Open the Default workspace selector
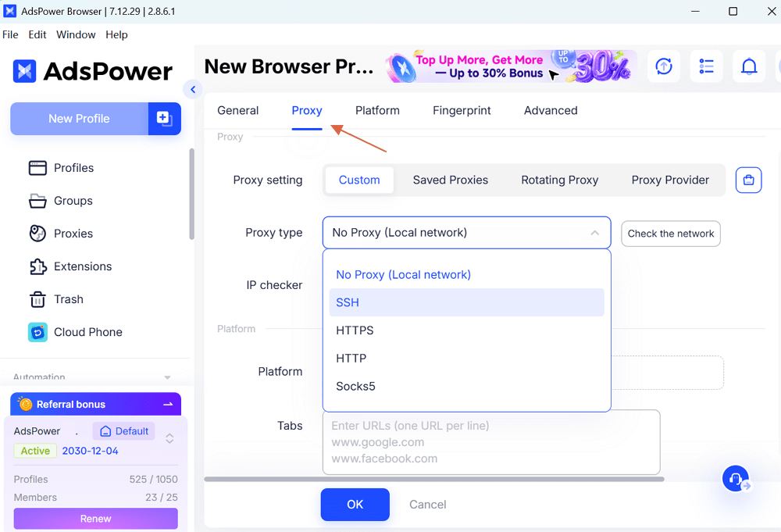Screen dimensions: 781x532 pyautogui.click(x=124, y=431)
